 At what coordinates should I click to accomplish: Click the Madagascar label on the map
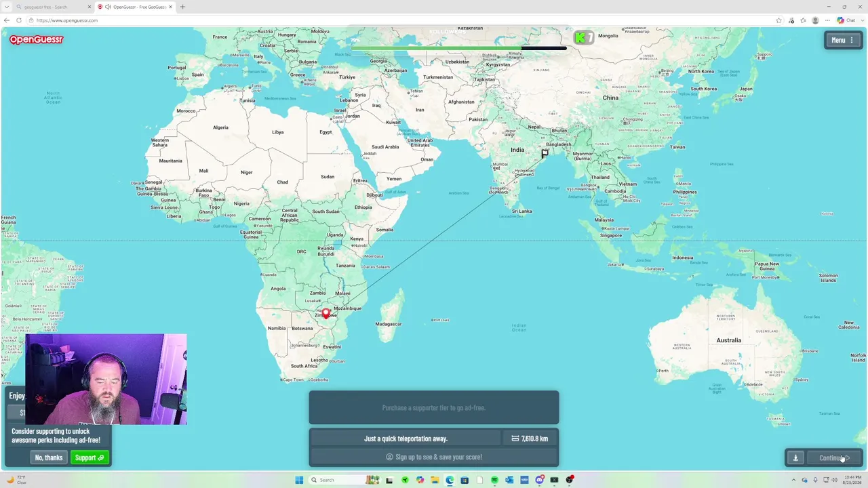(x=389, y=324)
